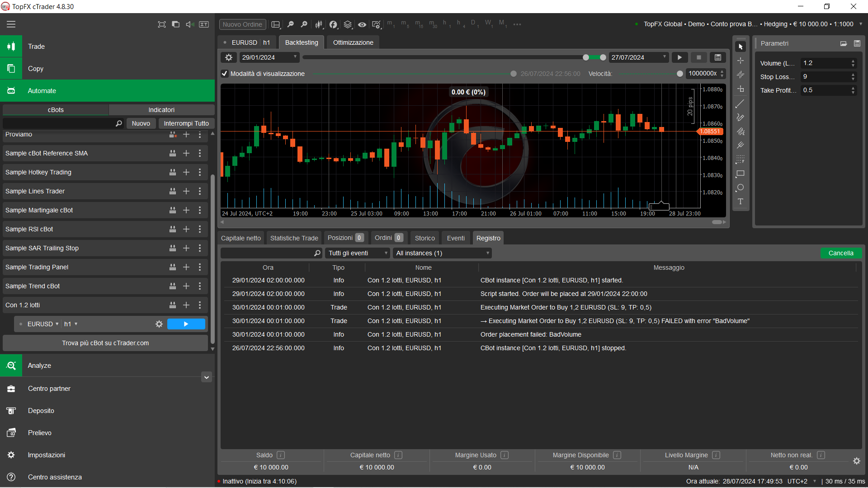The width and height of the screenshot is (868, 488).
Task: Open the EURUSD symbol dropdown in cBot instance
Action: (x=43, y=324)
